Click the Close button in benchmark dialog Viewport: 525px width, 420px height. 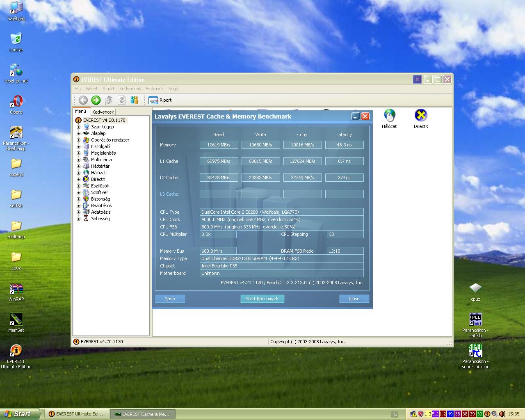(354, 299)
